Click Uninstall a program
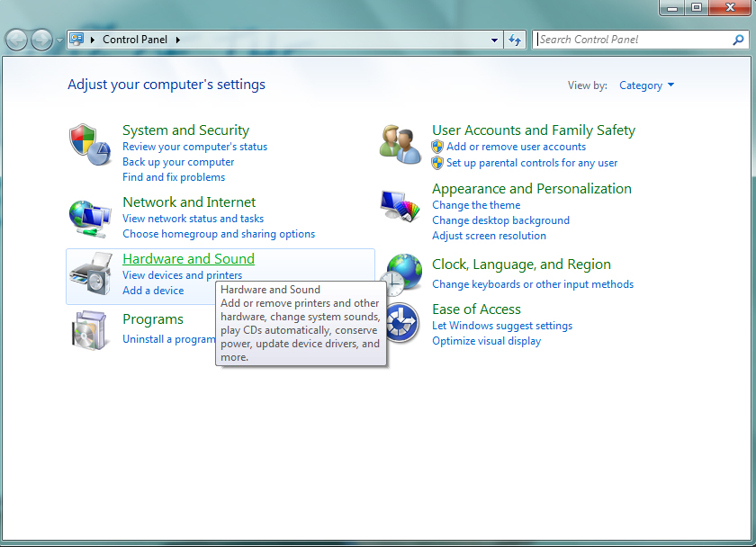Viewport: 756px width, 547px height. click(168, 339)
